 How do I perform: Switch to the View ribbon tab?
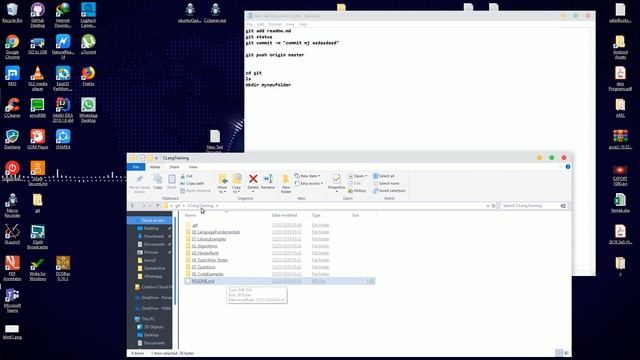point(193,167)
